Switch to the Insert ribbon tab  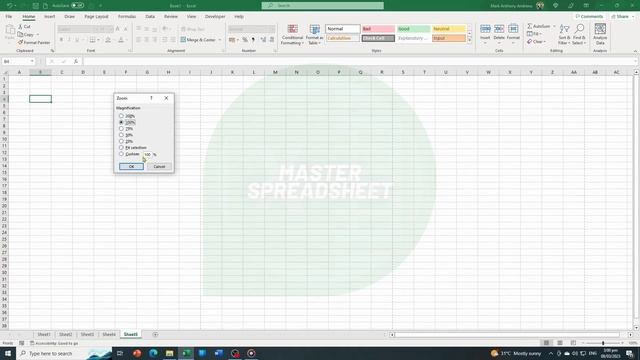coord(49,17)
